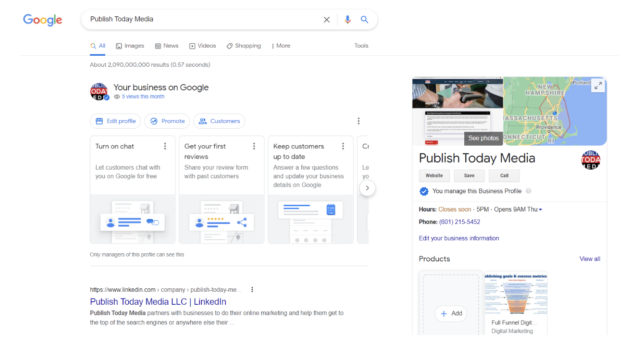
Task: Open the Publish Today Media LLC LinkedIn result
Action: [x=158, y=302]
